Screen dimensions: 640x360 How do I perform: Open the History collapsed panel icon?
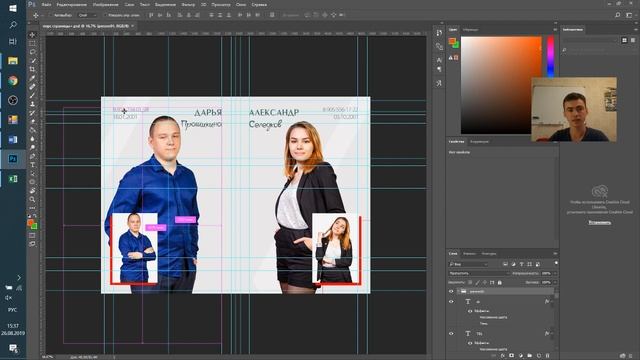[x=439, y=33]
